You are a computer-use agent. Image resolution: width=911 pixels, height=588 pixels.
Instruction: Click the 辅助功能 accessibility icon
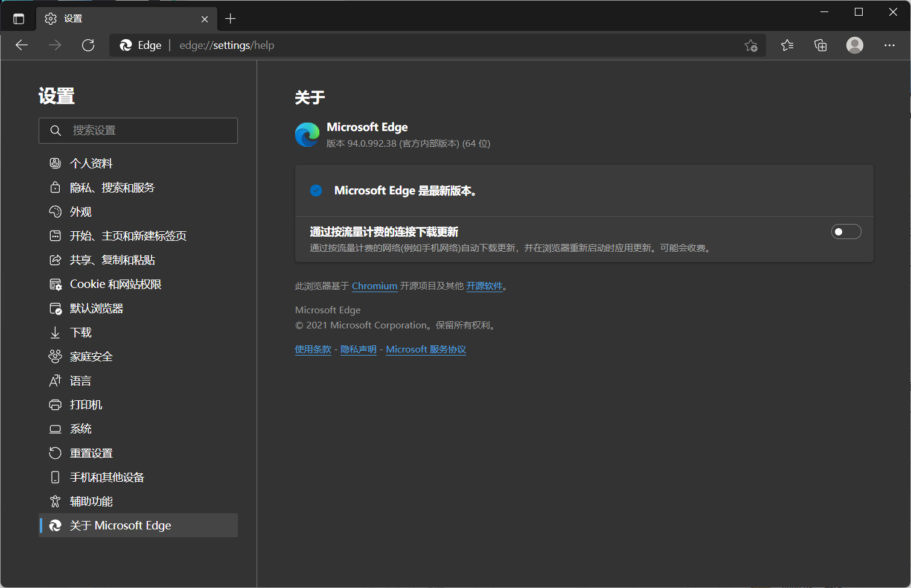tap(55, 501)
